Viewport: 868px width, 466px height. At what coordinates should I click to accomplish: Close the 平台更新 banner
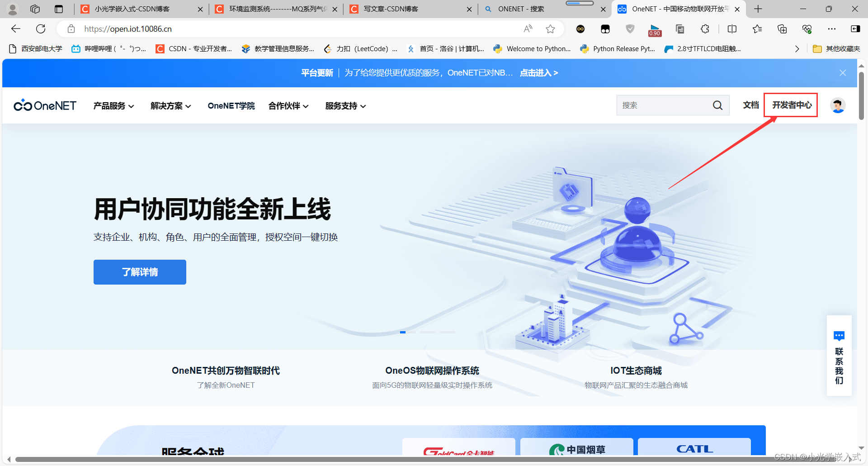[843, 73]
